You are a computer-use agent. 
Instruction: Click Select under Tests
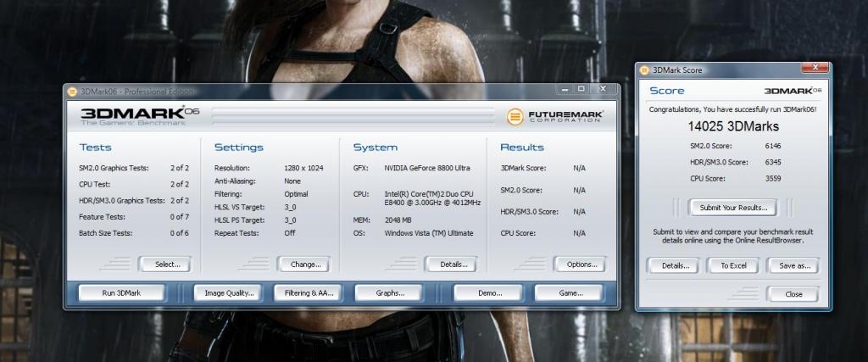point(165,264)
